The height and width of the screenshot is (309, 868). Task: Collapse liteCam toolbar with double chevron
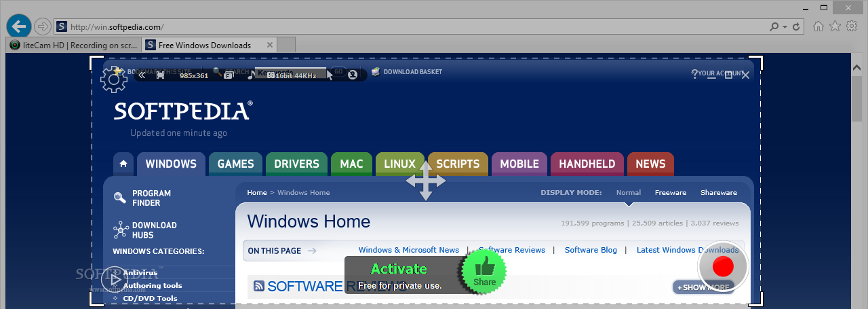click(x=142, y=75)
